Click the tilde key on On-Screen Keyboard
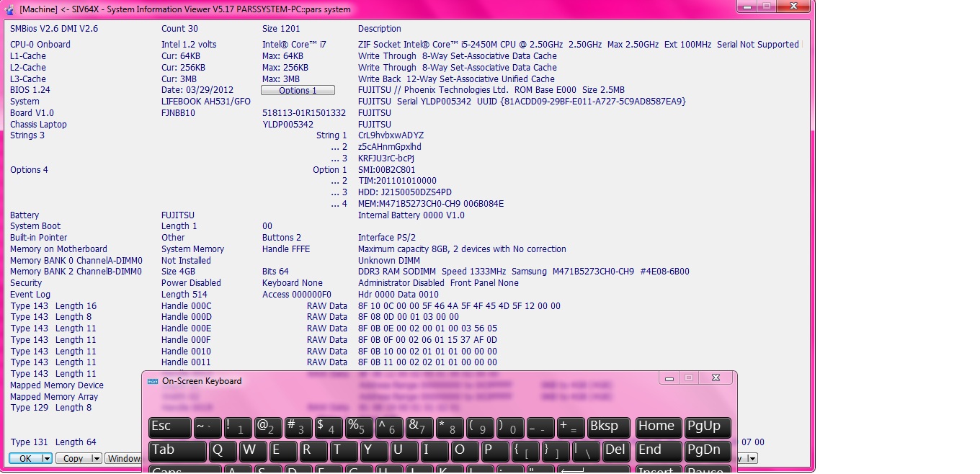 pos(208,427)
